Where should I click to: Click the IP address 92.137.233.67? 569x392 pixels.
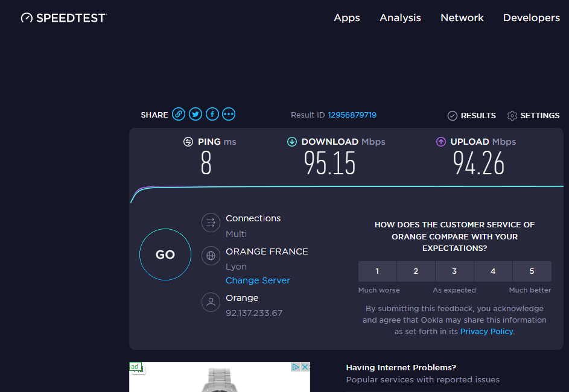coord(254,313)
